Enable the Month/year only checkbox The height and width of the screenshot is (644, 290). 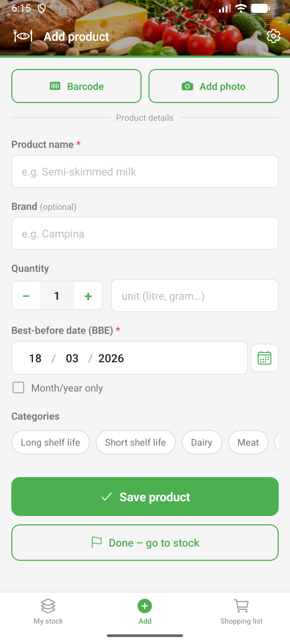[x=19, y=388]
